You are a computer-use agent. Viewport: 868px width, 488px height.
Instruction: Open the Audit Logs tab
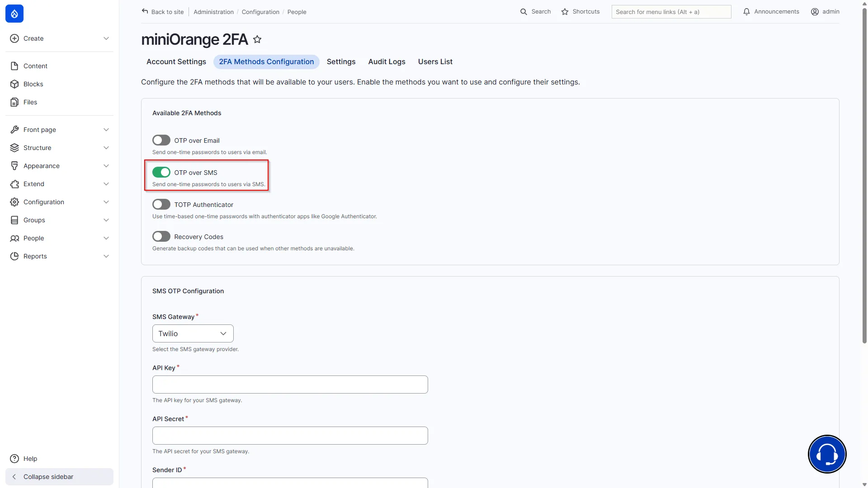(x=387, y=62)
